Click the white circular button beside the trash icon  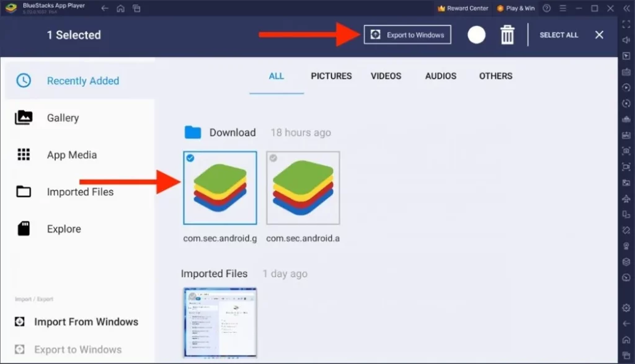point(476,35)
